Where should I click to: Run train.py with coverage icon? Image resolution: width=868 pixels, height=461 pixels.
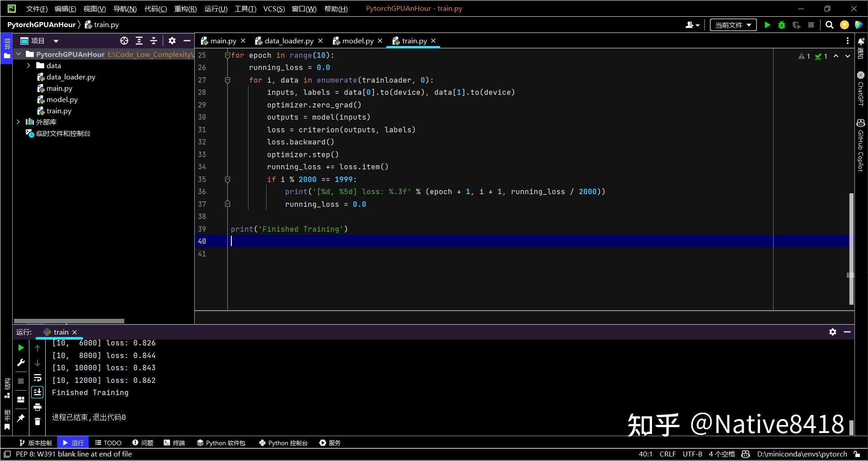click(796, 25)
